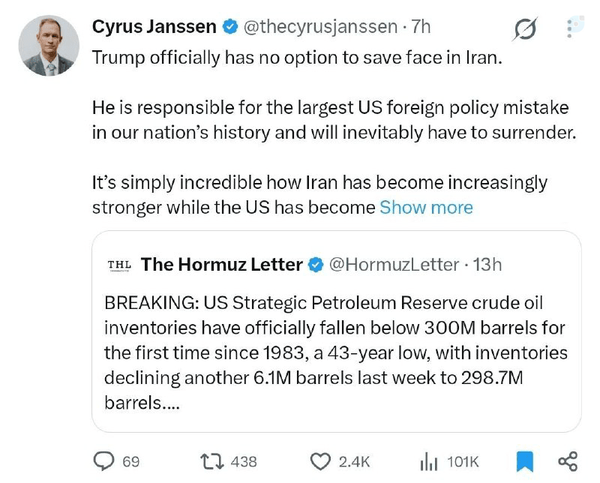Repost the tweet via retweet icon
This screenshot has width=600, height=483.
(x=212, y=461)
